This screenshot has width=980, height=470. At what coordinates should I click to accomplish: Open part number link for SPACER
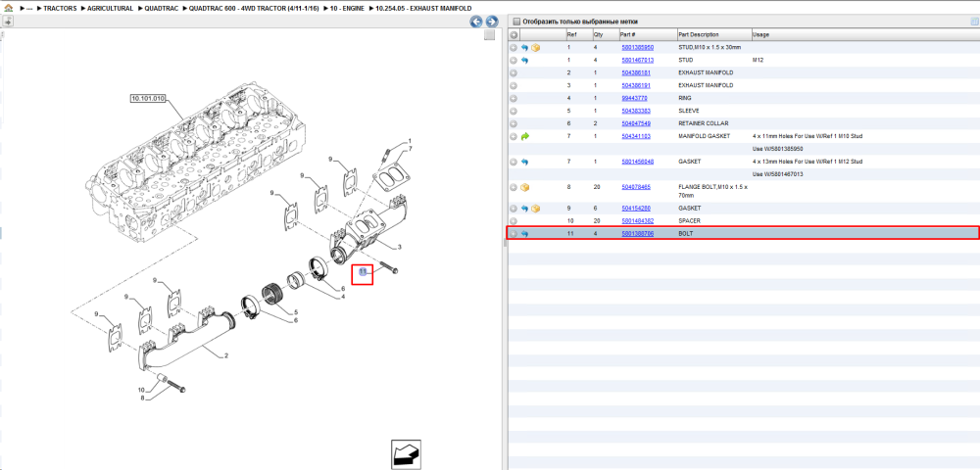(638, 221)
